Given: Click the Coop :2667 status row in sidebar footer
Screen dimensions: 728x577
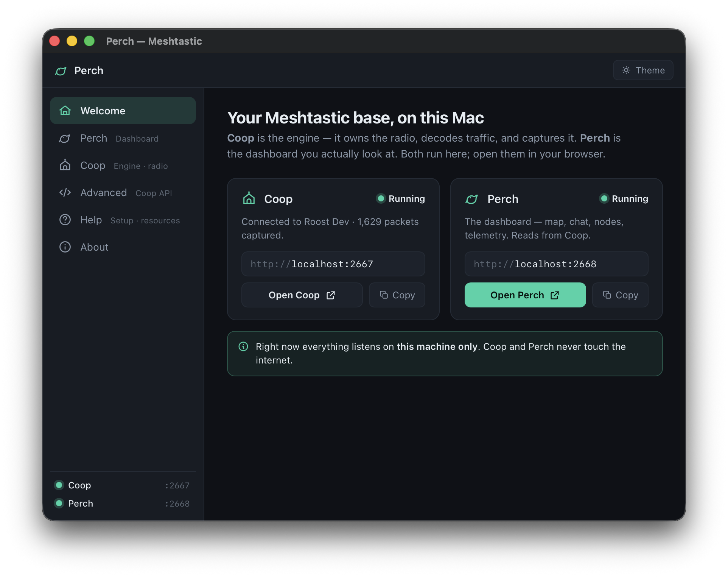Looking at the screenshot, I should (x=123, y=485).
